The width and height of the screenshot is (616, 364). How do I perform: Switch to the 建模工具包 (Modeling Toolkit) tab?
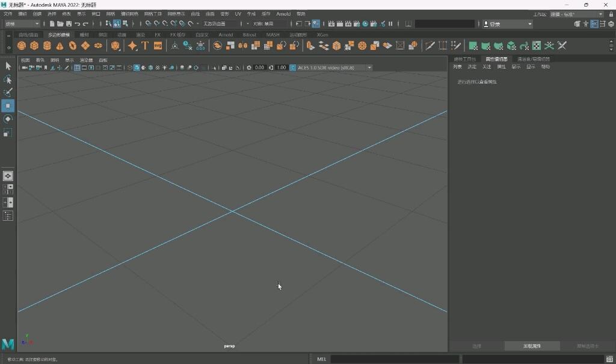click(465, 59)
